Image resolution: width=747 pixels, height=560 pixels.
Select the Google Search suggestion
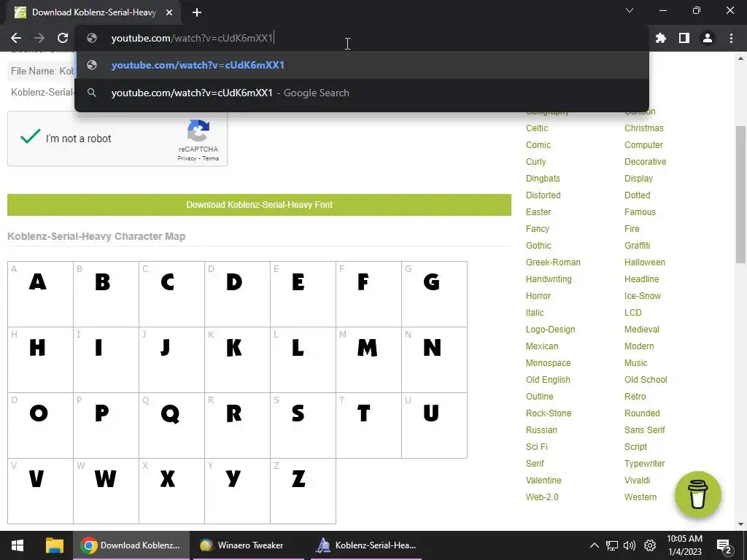pyautogui.click(x=362, y=93)
